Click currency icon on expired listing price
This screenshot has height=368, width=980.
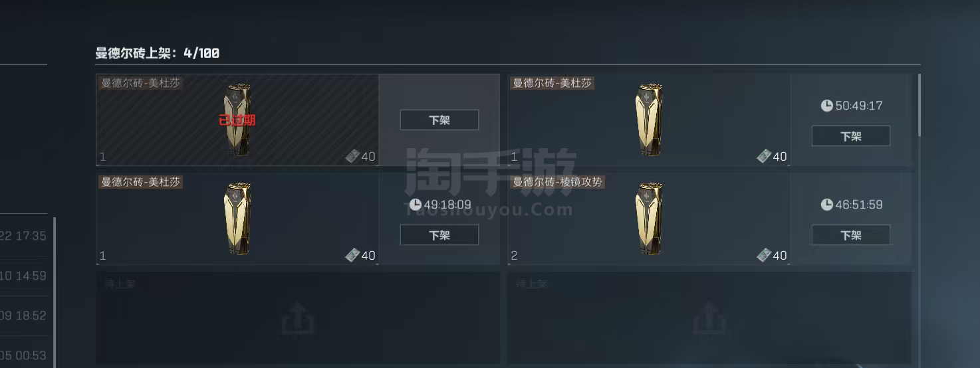click(x=352, y=156)
